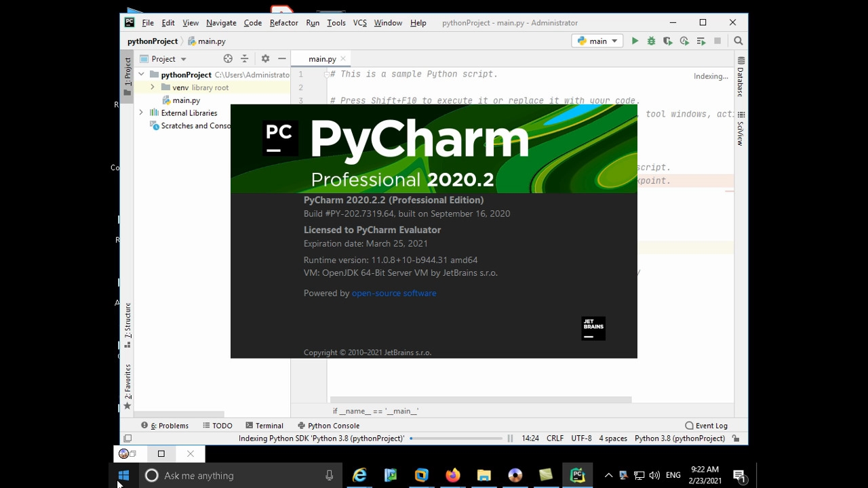Hide the Project panel with minus icon
Viewport: 868px width, 488px height.
coord(282,59)
